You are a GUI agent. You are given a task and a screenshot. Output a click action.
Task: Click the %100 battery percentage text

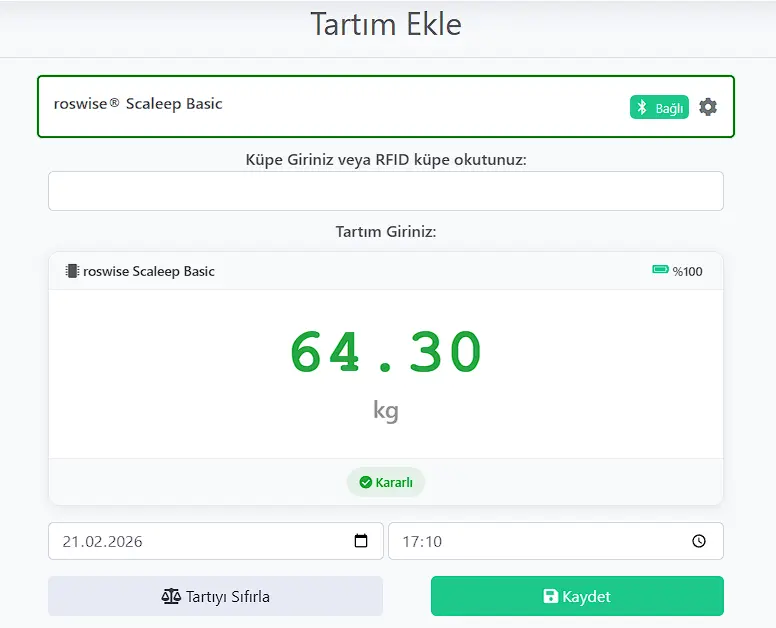(x=687, y=271)
